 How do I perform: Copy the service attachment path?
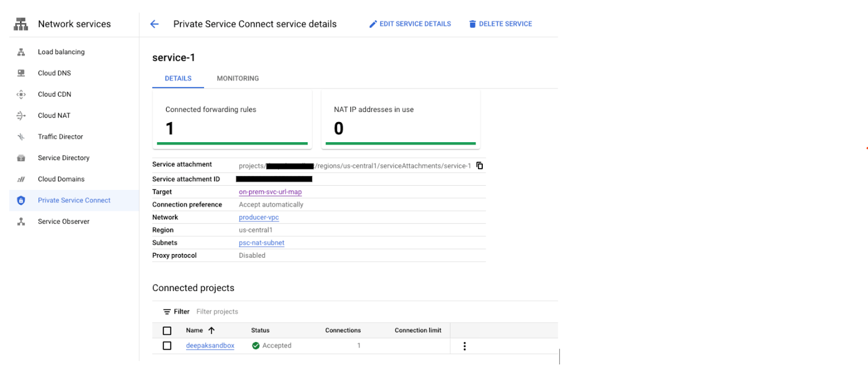(480, 166)
